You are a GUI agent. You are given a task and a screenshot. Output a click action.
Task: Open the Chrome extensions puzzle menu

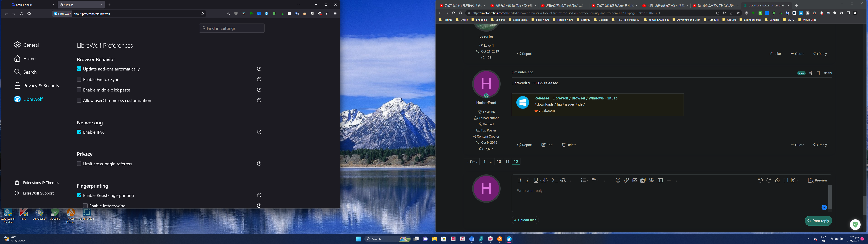(835, 13)
